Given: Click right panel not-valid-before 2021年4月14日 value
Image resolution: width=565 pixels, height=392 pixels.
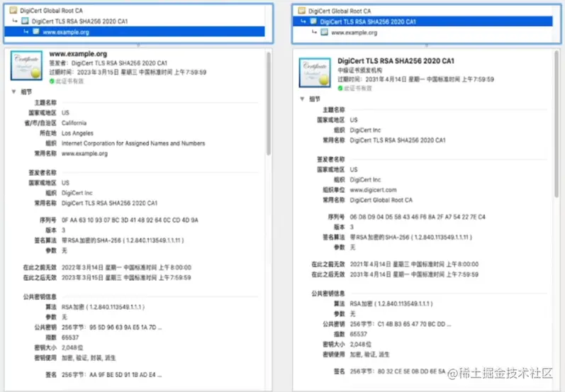Looking at the screenshot, I should [415, 264].
